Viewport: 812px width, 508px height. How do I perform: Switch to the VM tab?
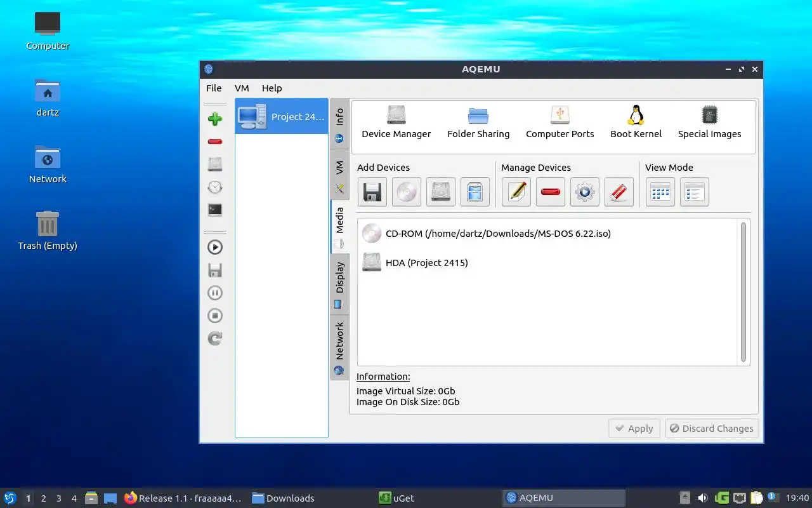(339, 175)
